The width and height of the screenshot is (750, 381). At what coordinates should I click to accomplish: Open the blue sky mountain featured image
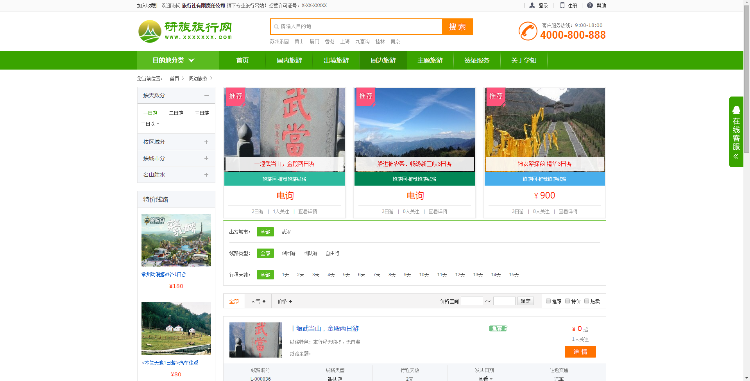[x=415, y=130]
